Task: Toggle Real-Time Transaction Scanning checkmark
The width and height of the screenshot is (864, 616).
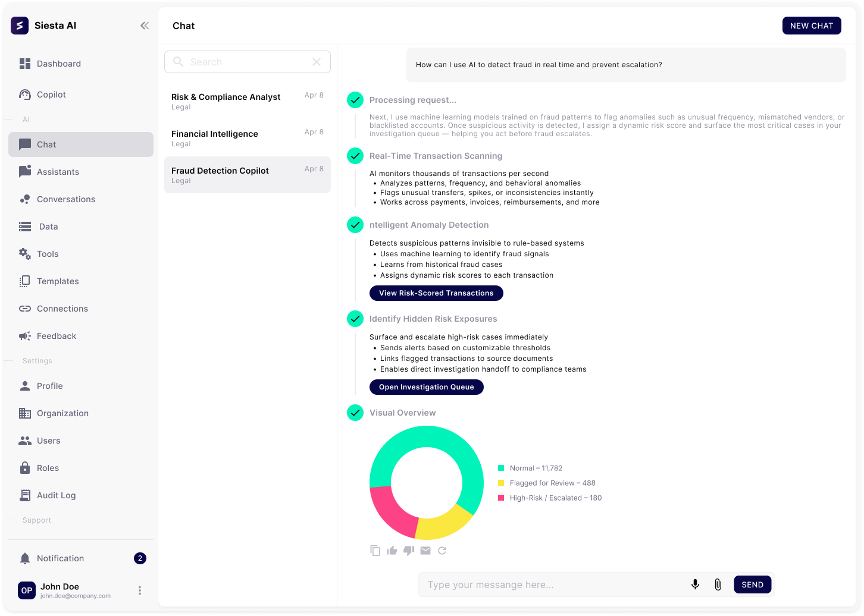Action: point(355,156)
